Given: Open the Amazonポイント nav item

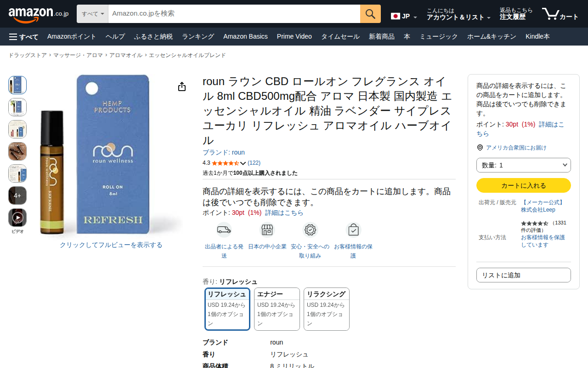Looking at the screenshot, I should pyautogui.click(x=72, y=37).
